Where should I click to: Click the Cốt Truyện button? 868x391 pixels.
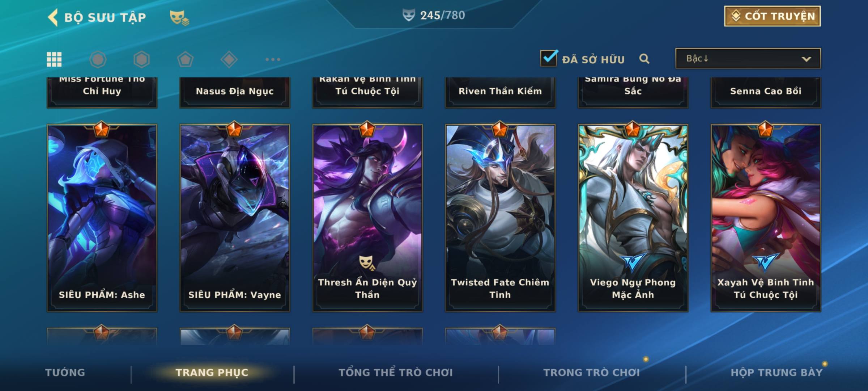(x=772, y=16)
